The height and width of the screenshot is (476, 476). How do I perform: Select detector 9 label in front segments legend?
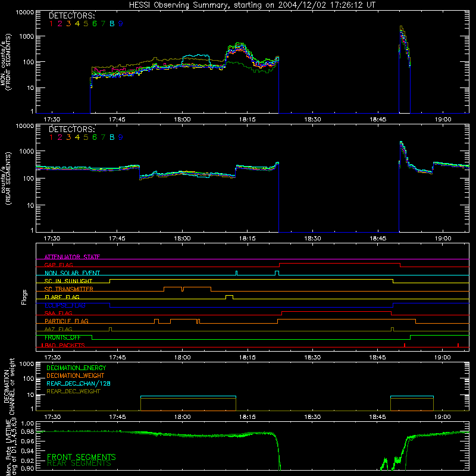click(121, 24)
